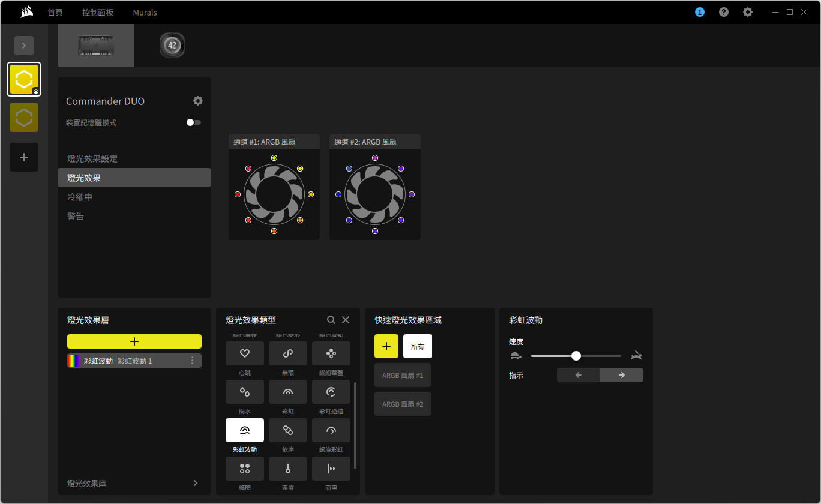Viewport: 821px width, 504px height.
Task: Pick the 螺旋彩虹 spiral rainbow effect
Action: tap(331, 430)
